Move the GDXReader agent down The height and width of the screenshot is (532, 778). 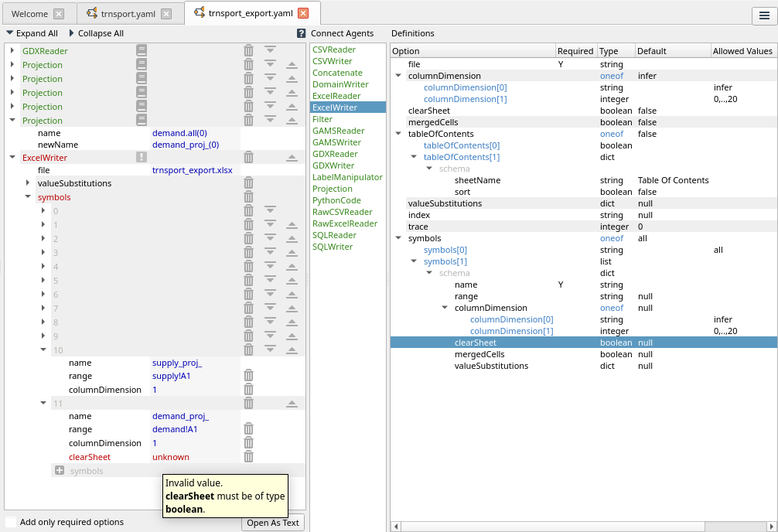[x=270, y=51]
